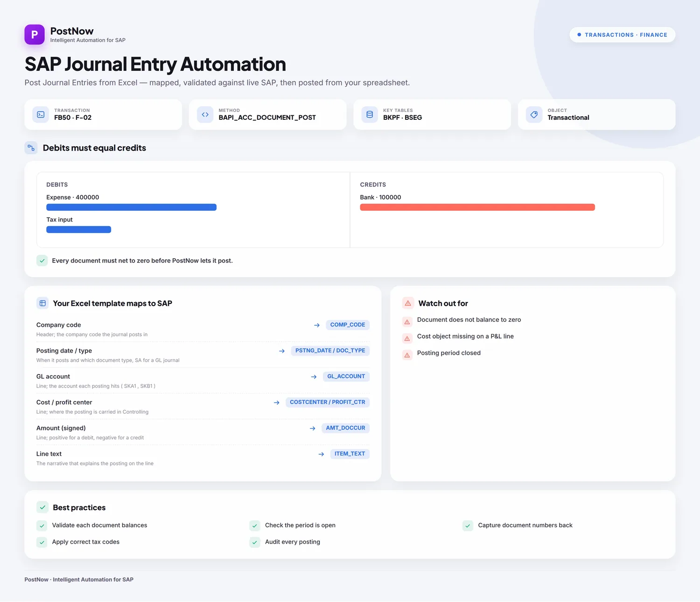Click the arrow icon in the Line text row

tap(321, 454)
